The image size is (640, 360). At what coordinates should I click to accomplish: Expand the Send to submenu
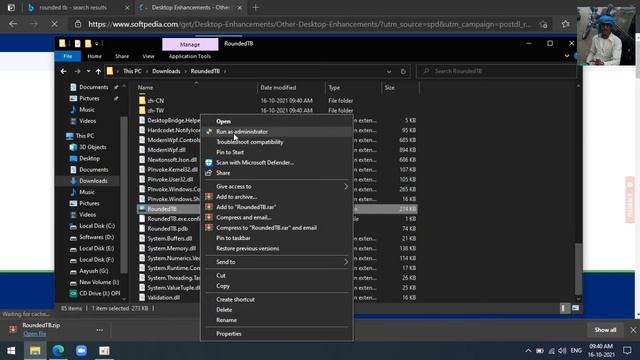coord(277,262)
